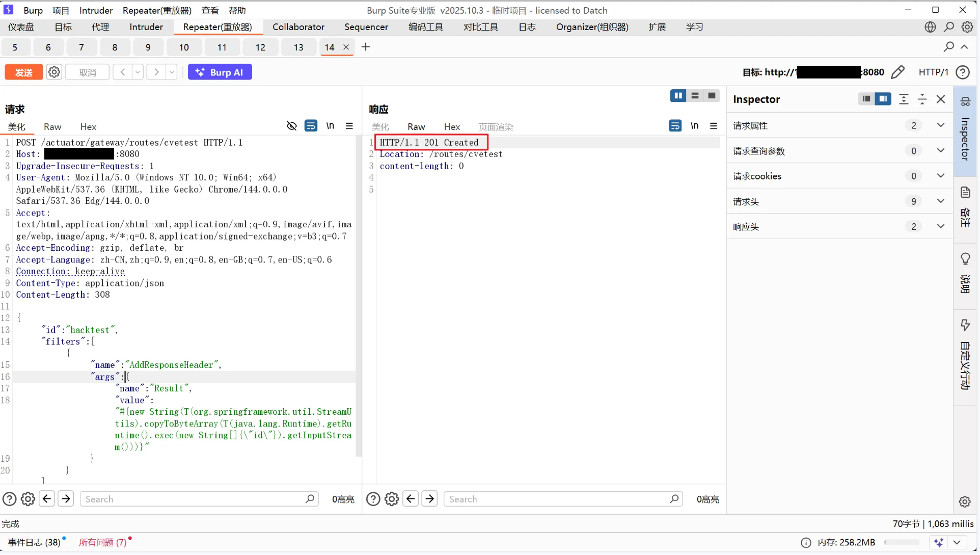Screen dimensions: 980x555
Task: Collapse all Inspector sections
Action: [x=922, y=99]
